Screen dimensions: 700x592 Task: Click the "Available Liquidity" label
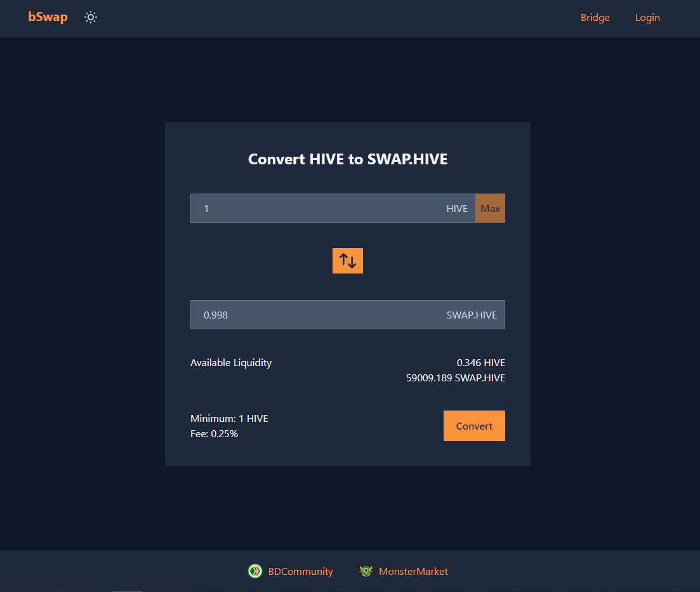231,362
